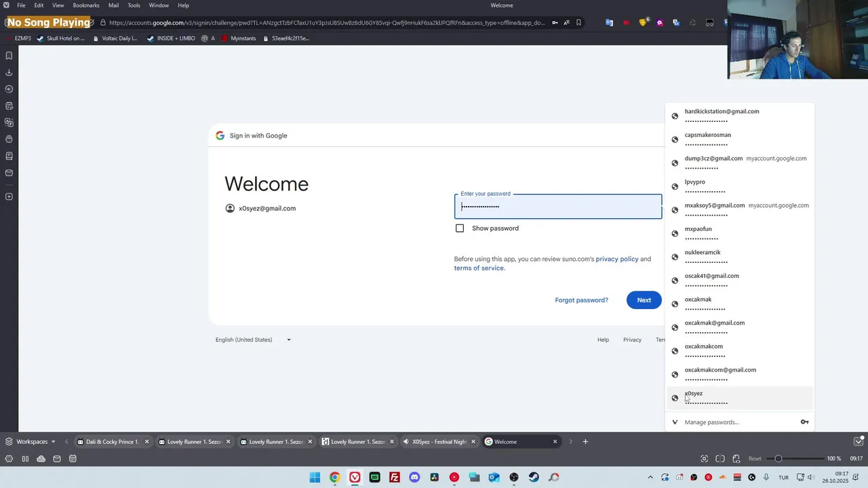Open the Help menu
868x488 pixels.
click(x=183, y=5)
